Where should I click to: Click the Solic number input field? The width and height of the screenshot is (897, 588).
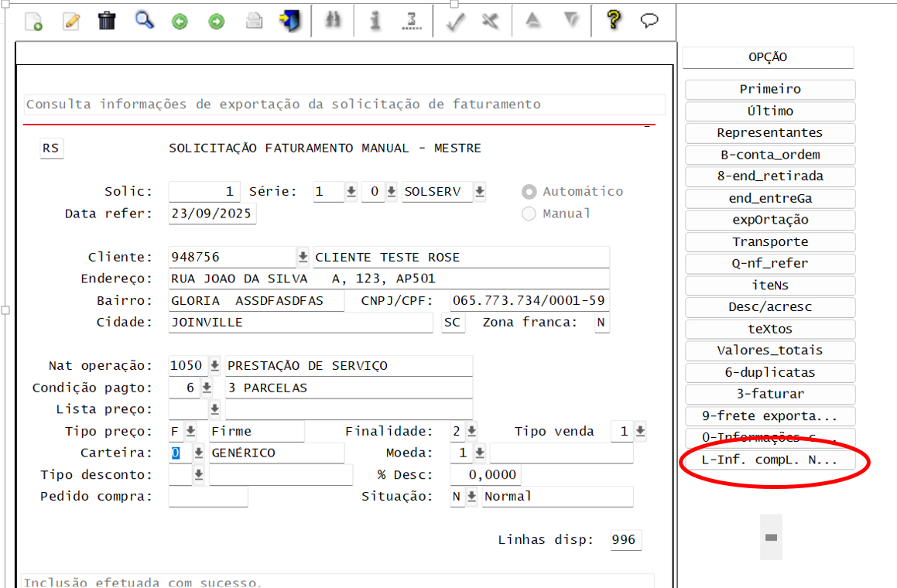click(204, 192)
